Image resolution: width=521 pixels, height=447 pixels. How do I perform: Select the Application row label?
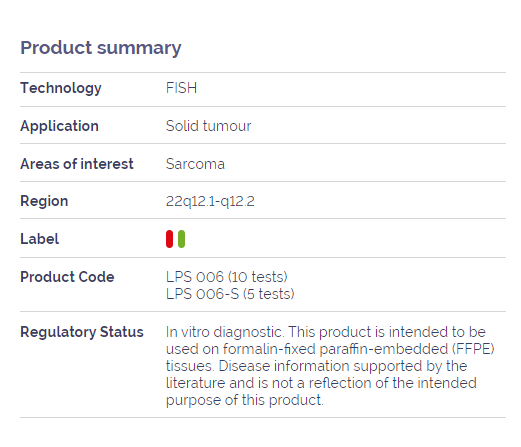59,126
